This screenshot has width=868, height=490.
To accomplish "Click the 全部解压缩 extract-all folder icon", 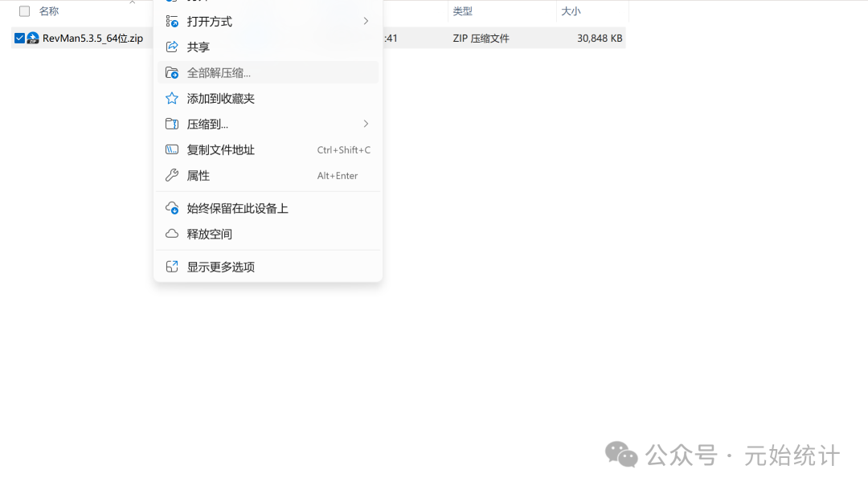I will (x=171, y=72).
